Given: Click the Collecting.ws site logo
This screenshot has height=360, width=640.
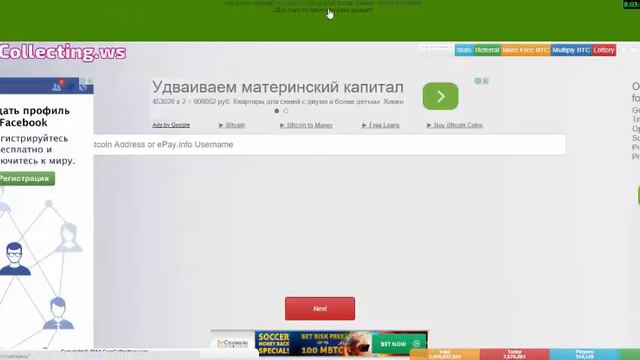Looking at the screenshot, I should click(x=63, y=53).
